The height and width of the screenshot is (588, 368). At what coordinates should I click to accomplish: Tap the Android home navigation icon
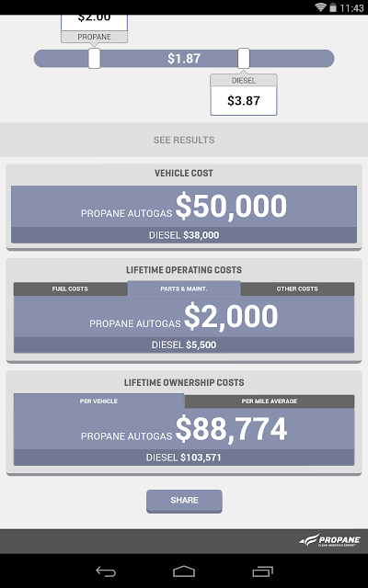coord(184,571)
